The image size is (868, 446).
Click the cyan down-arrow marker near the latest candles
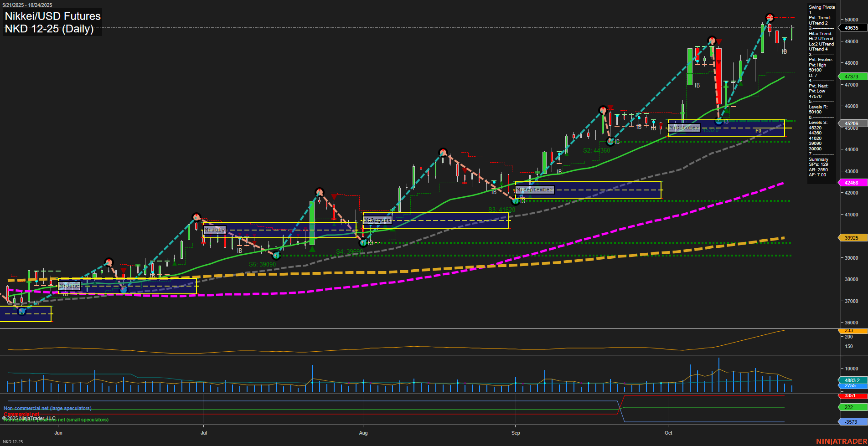click(785, 39)
